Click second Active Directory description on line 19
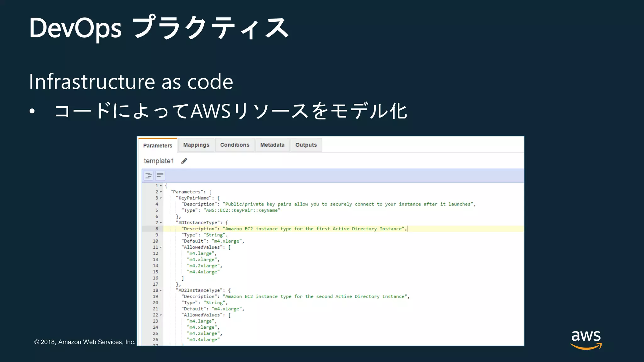The height and width of the screenshot is (362, 644). pyautogui.click(x=315, y=297)
